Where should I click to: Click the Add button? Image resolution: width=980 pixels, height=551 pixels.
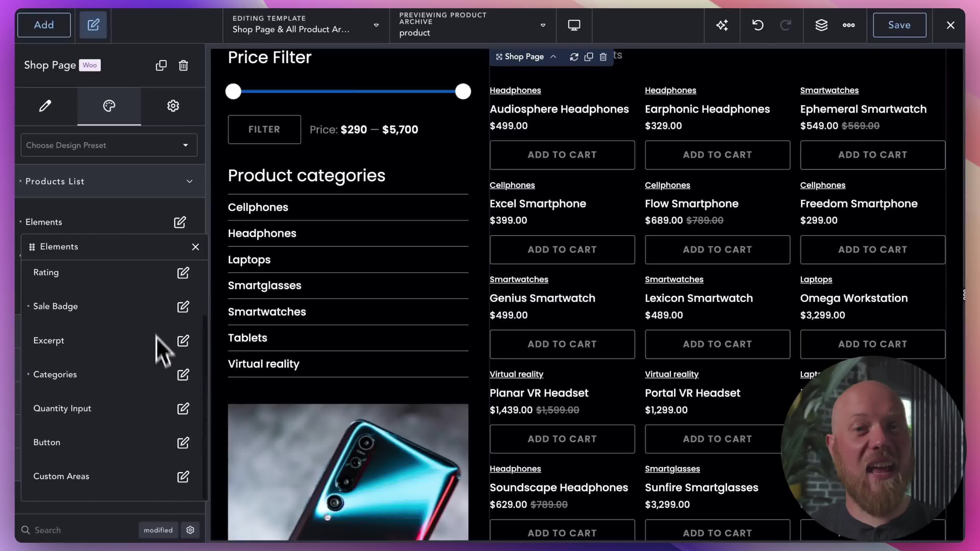click(44, 25)
